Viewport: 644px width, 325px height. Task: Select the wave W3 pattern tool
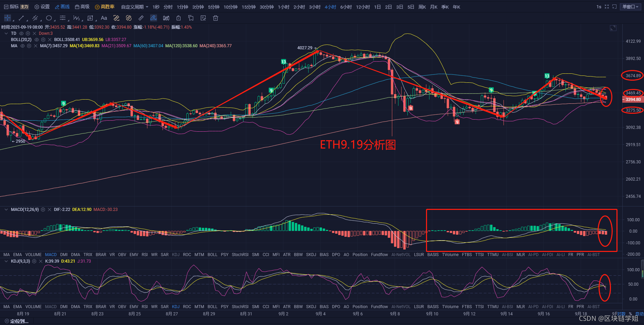[x=76, y=18]
